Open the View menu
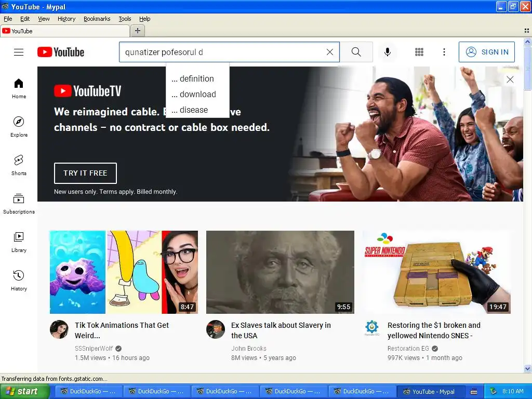The width and height of the screenshot is (532, 399). pyautogui.click(x=44, y=19)
